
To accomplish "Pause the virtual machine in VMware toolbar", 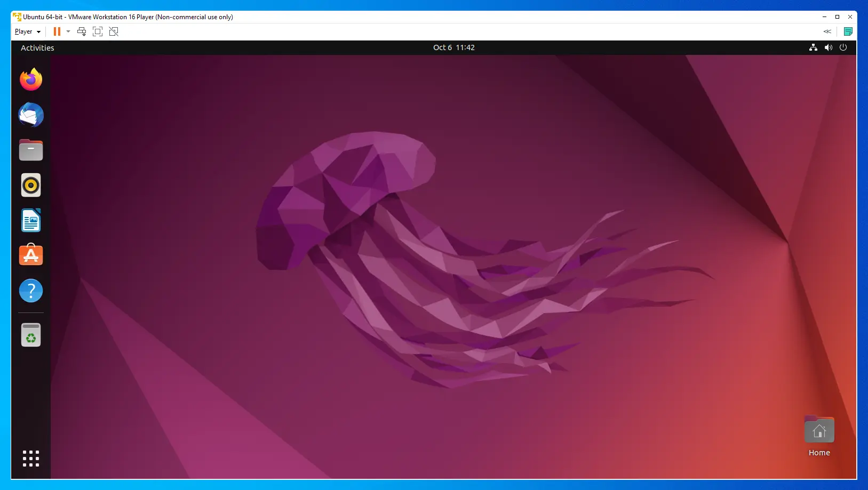I will pyautogui.click(x=57, y=31).
